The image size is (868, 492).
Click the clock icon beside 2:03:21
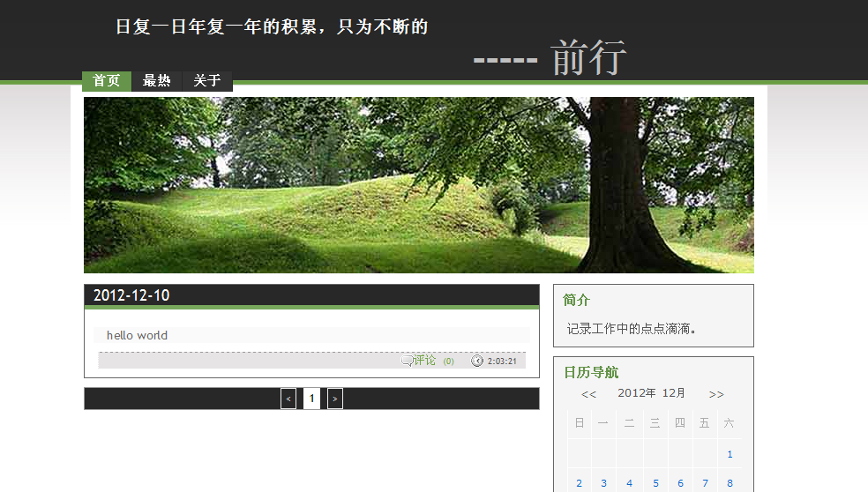[476, 361]
